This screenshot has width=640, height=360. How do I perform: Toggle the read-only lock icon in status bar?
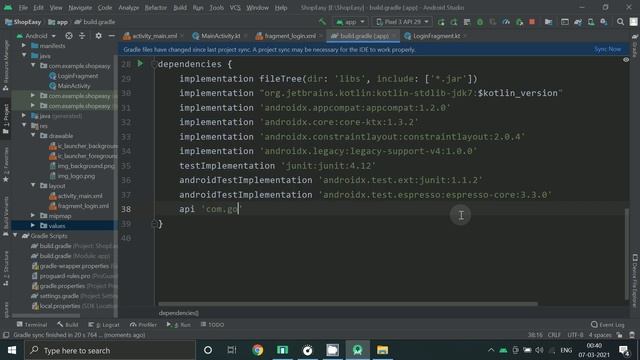click(x=620, y=335)
